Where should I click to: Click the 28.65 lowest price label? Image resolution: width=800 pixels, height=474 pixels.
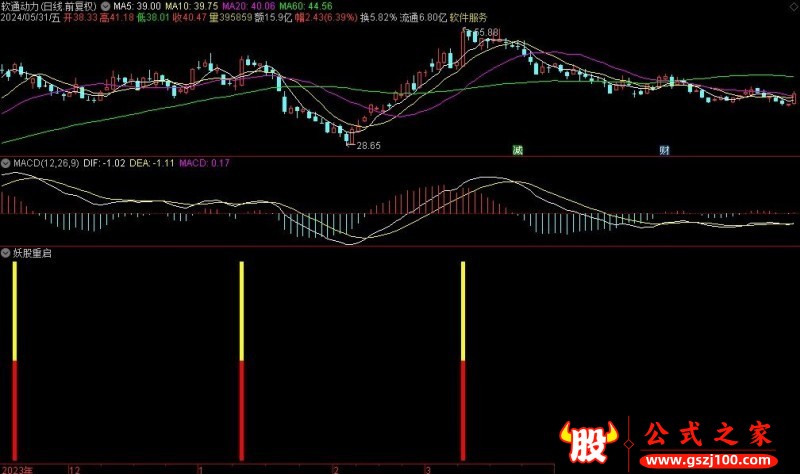tap(368, 146)
